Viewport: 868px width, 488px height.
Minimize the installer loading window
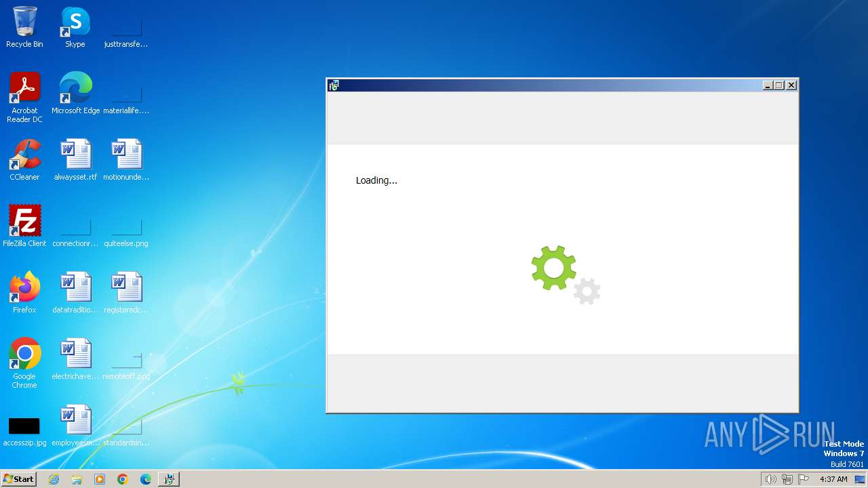(x=768, y=85)
